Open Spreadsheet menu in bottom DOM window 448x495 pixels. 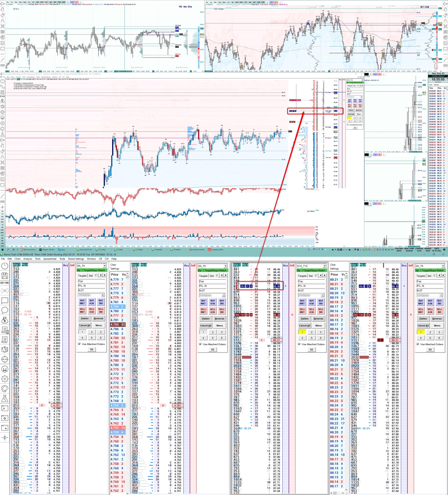(x=50, y=259)
